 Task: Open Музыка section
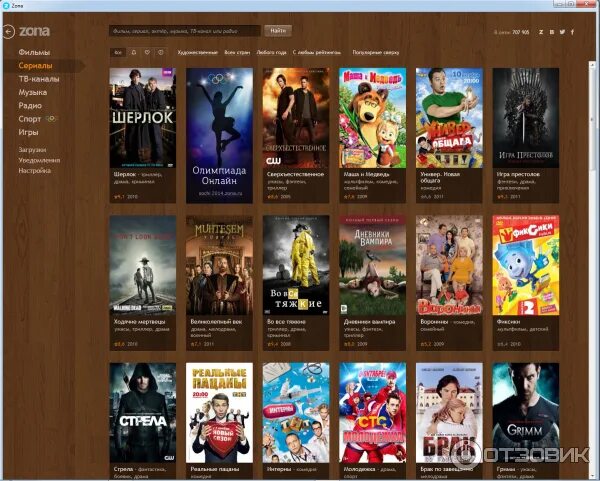point(33,92)
